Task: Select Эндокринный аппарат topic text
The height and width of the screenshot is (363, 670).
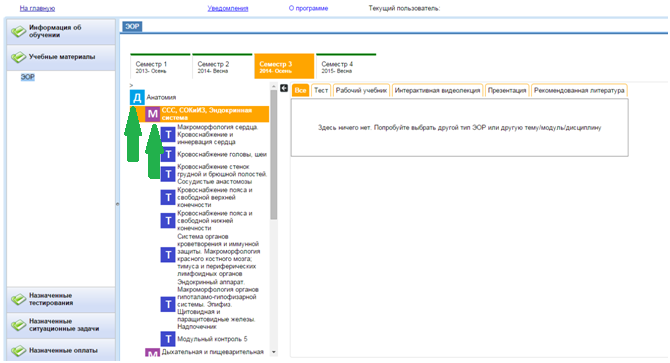Action: click(217, 304)
